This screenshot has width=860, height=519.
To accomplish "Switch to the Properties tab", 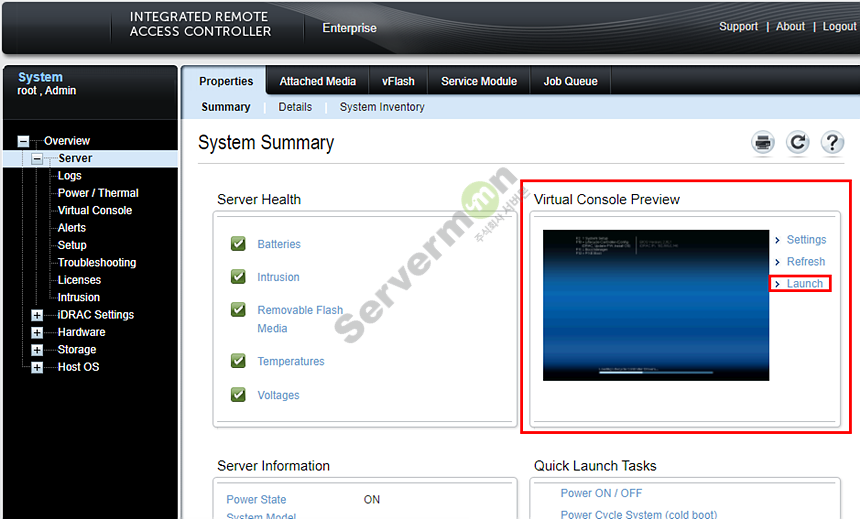I will pos(226,81).
